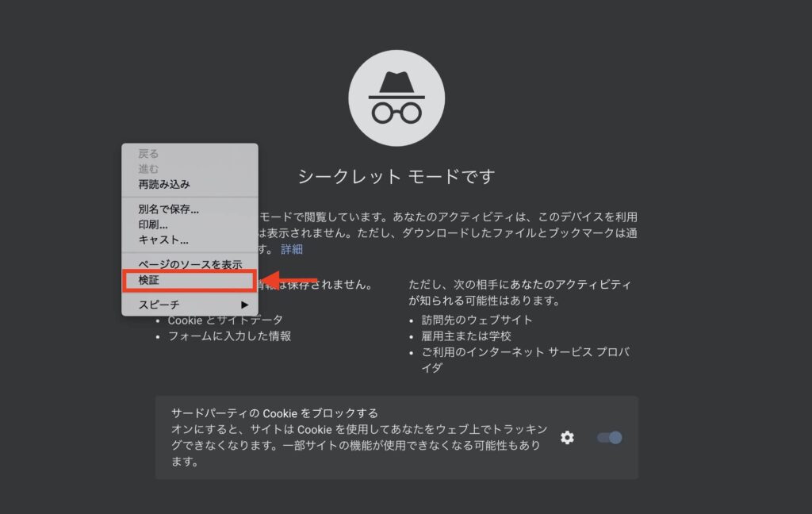Viewport: 812px width, 514px height.
Task: Click the ご利用のインターネット サービス プロバイダ item
Action: 525,359
